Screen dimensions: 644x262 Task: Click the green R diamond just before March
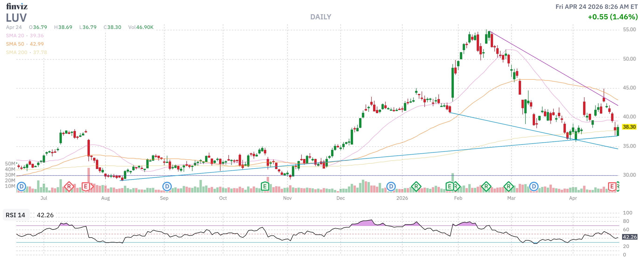pos(508,186)
